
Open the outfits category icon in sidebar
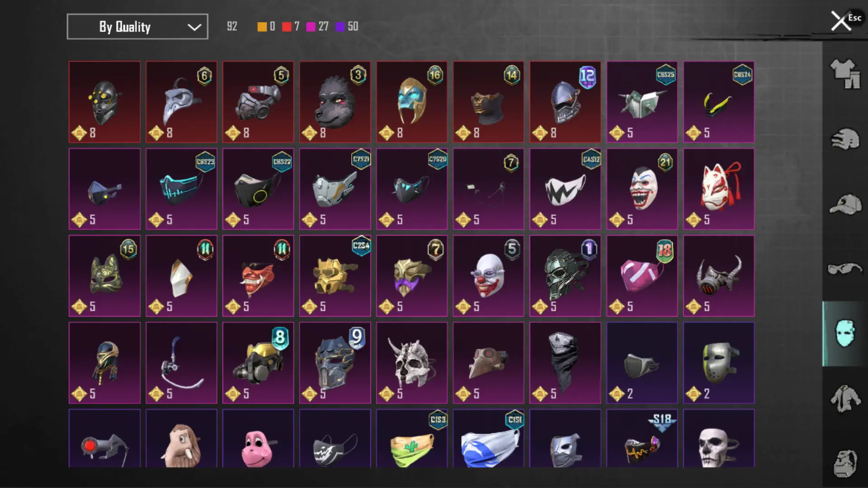pos(845,73)
